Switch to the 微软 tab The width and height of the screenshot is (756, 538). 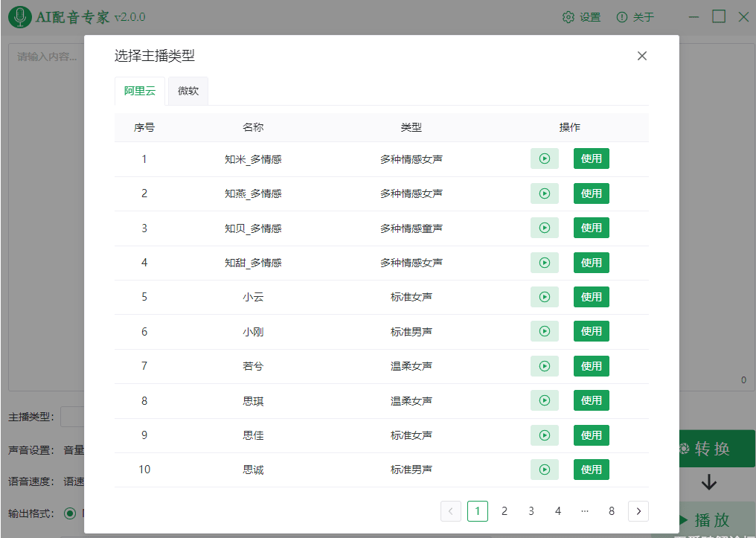[x=188, y=91]
